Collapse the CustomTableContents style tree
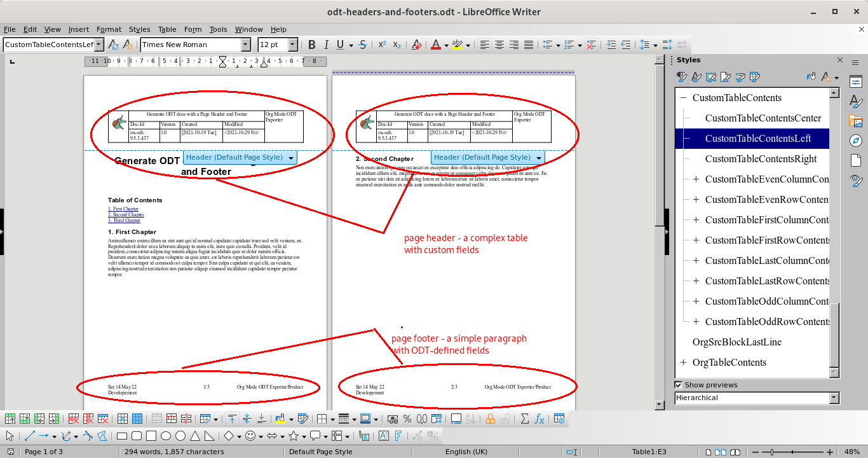Viewport: 868px width, 458px height. pos(684,98)
